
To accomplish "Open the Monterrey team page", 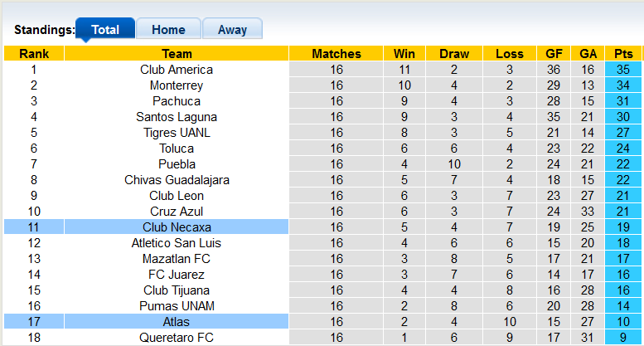I will (x=177, y=85).
